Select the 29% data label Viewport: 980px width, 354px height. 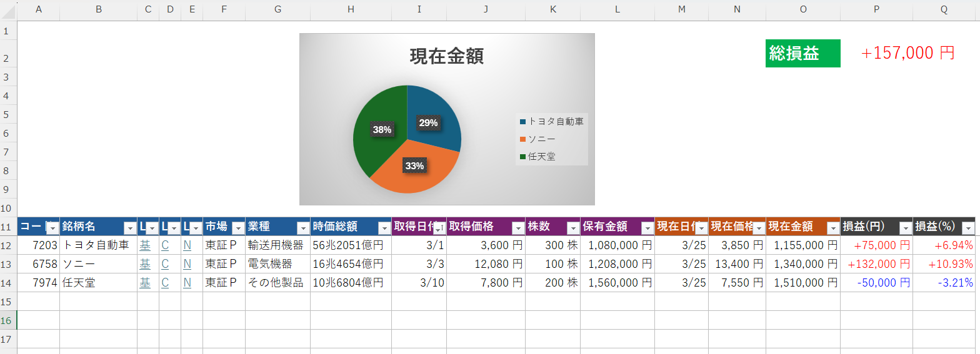[x=428, y=123]
